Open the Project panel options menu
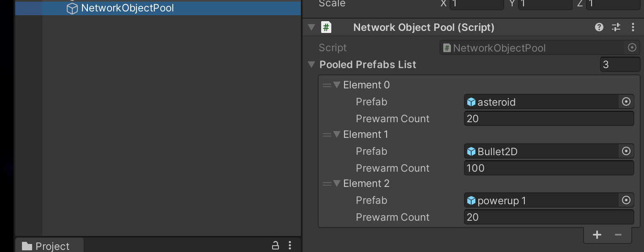 [x=290, y=245]
